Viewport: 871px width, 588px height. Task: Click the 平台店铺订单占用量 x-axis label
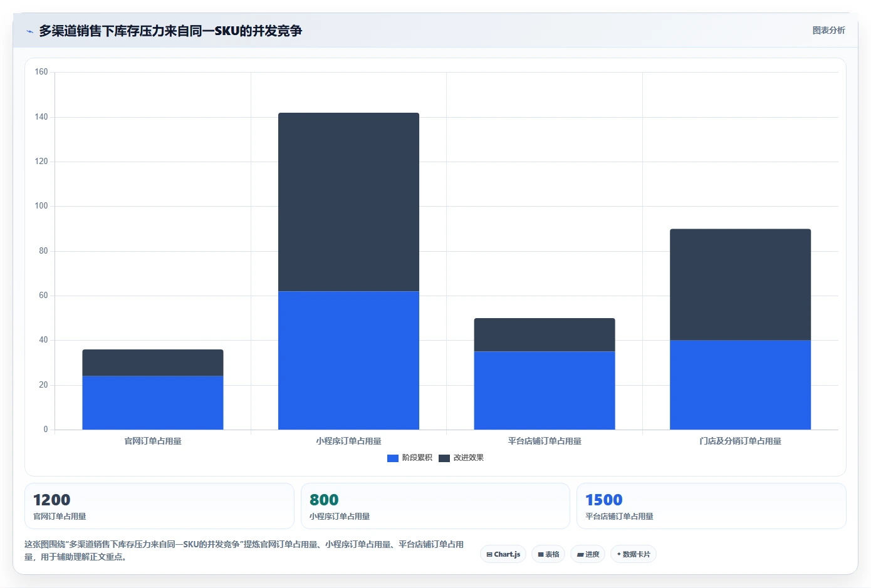click(x=545, y=441)
